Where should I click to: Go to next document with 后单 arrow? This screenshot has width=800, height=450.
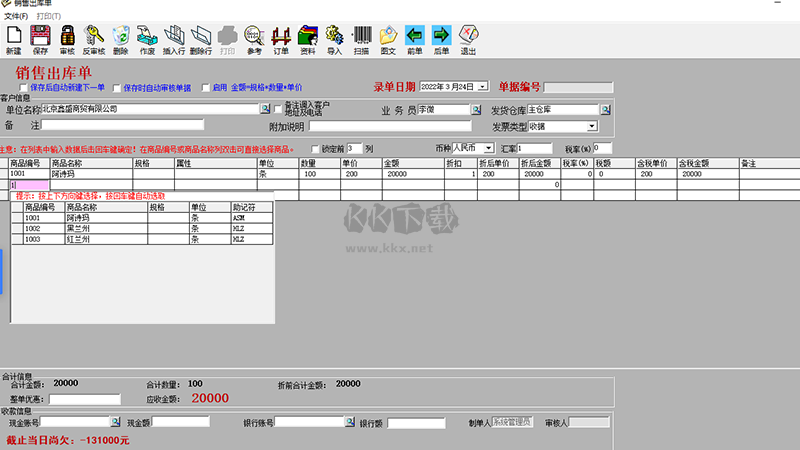coord(441,39)
